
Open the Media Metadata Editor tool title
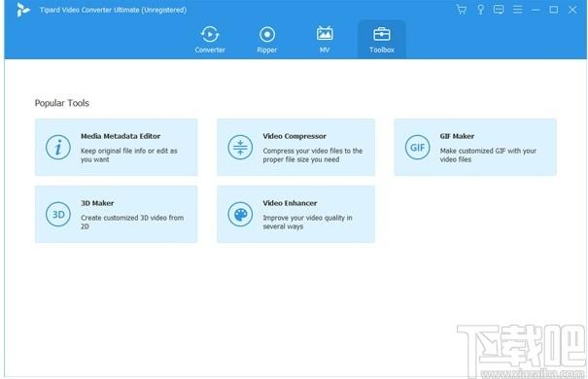click(x=121, y=136)
